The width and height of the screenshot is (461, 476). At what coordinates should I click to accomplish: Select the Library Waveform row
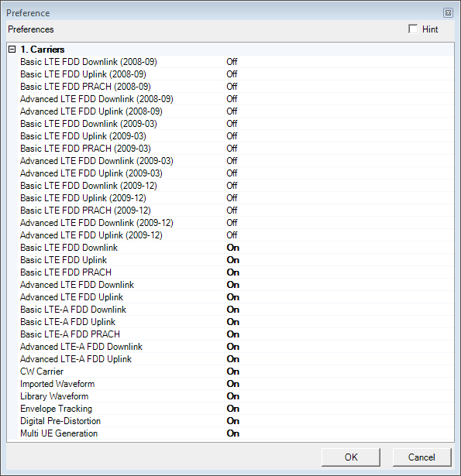click(236, 396)
